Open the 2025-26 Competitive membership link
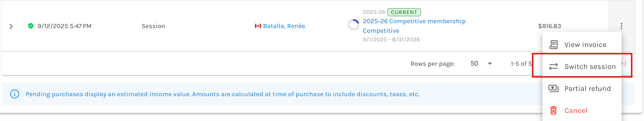 (414, 21)
